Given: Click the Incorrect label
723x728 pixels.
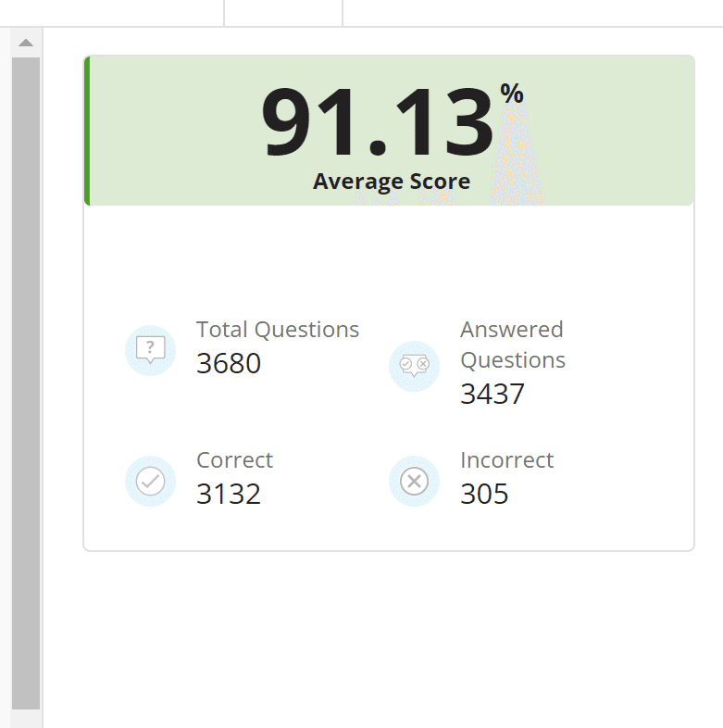Looking at the screenshot, I should pyautogui.click(x=506, y=460).
